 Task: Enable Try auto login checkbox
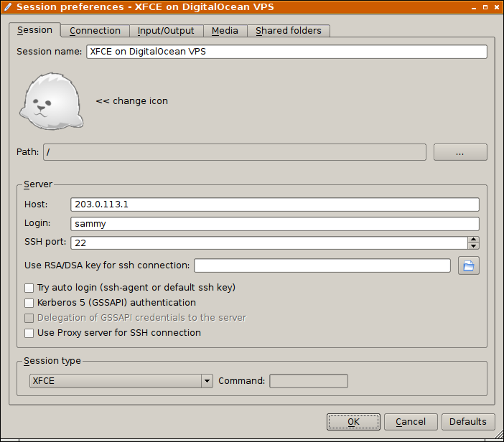[x=29, y=288]
